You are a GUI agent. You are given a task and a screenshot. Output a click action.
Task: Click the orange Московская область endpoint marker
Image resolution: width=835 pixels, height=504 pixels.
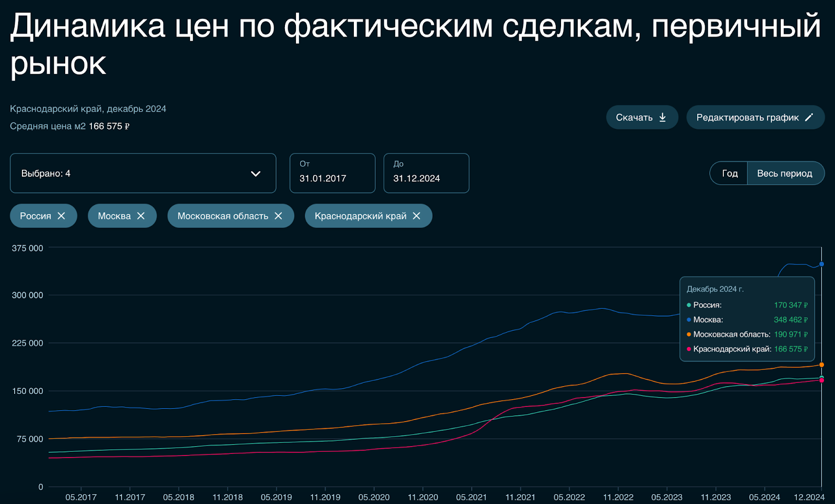[821, 365]
